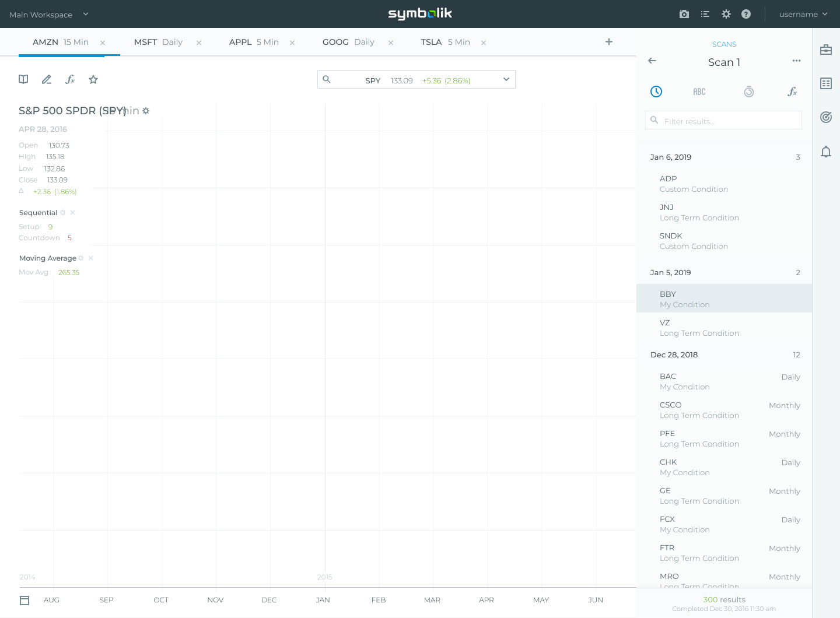Switch to the GOOG Daily tab
Screen dimensions: 840x618
point(348,42)
